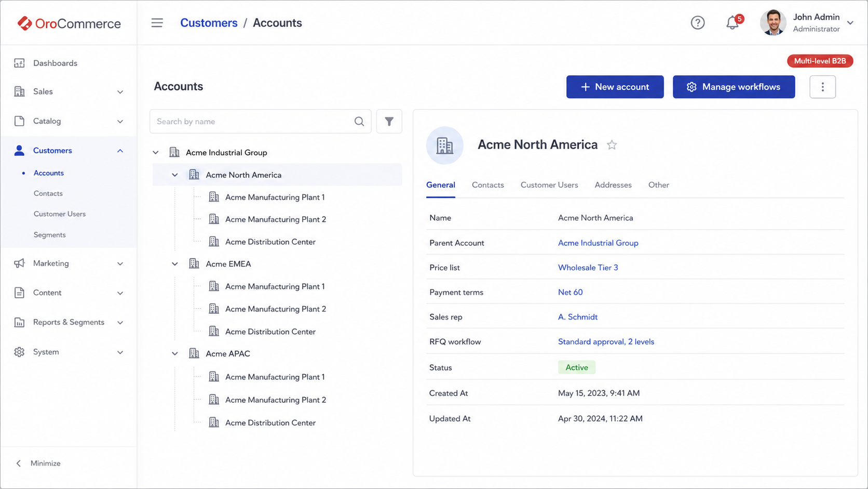Screen dimensions: 868x489
Task: Click the Customers breadcrumb link
Action: click(x=209, y=23)
